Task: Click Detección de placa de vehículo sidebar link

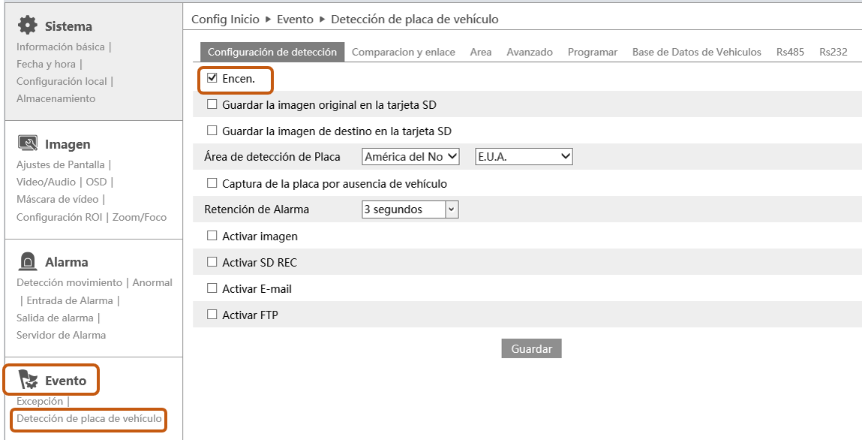Action: pos(89,418)
